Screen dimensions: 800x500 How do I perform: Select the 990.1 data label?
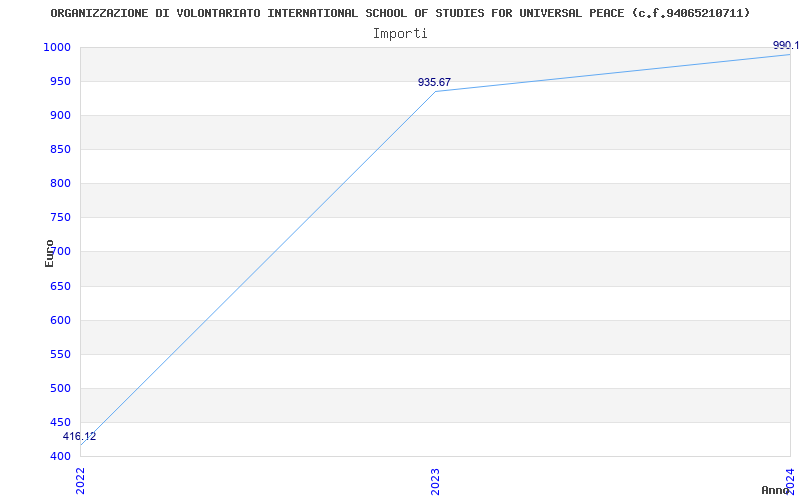(786, 45)
